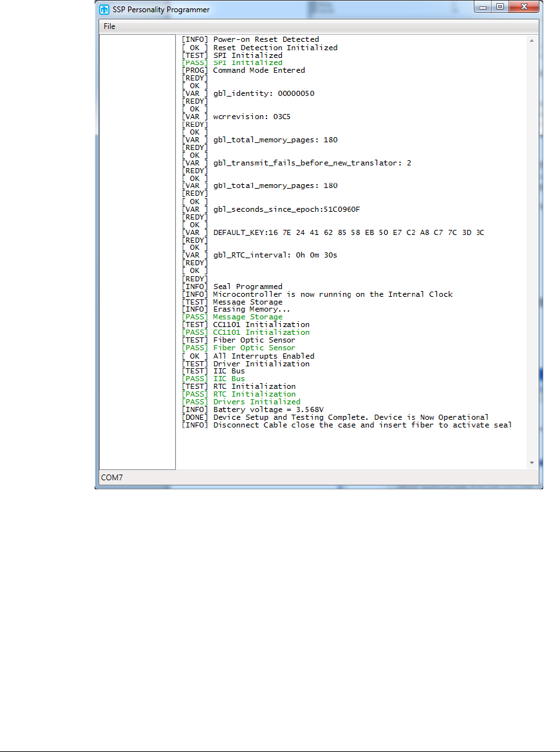
Task: Open the File menu
Action: tap(109, 26)
